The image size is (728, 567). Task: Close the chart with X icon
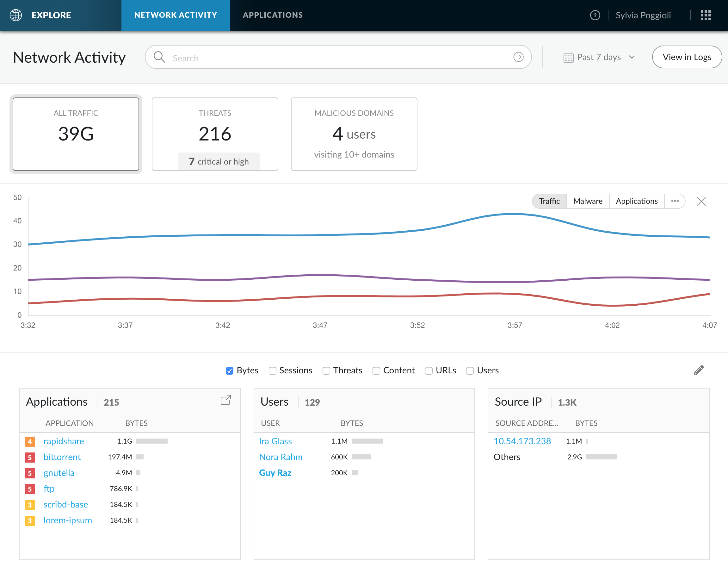[x=701, y=201]
